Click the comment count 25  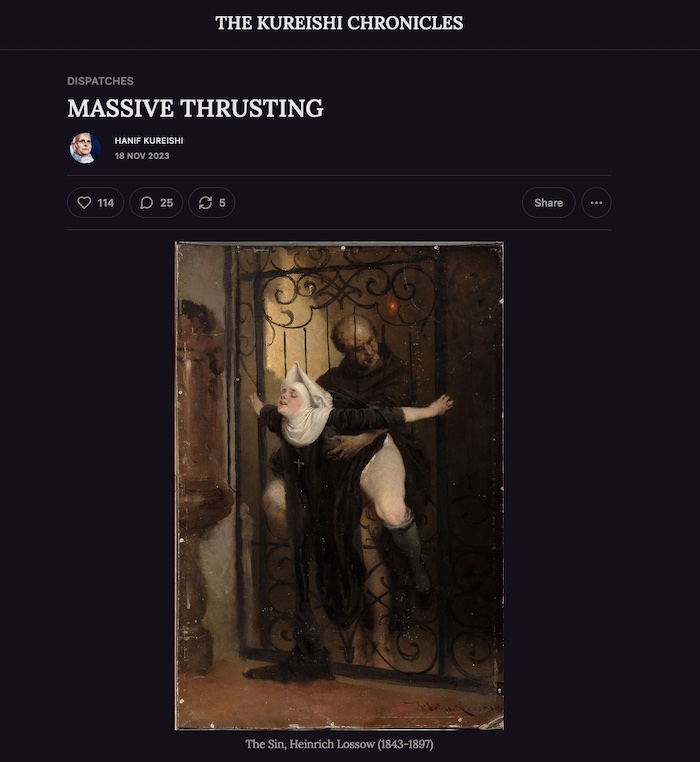[166, 203]
